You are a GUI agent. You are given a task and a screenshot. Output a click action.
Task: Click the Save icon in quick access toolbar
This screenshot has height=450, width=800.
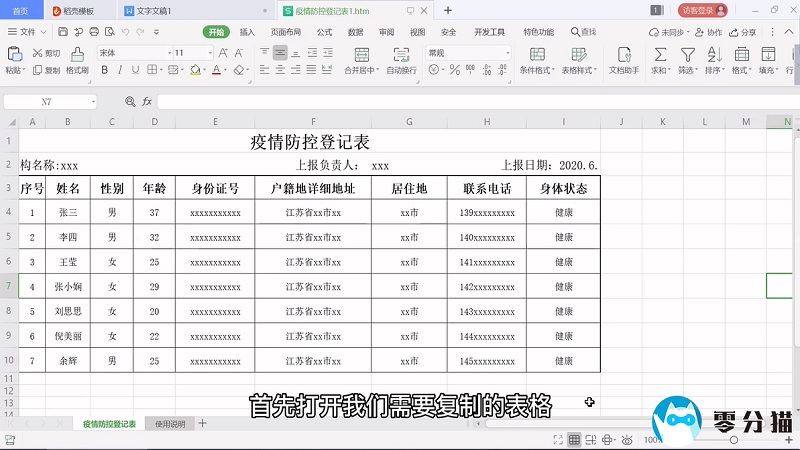60,32
